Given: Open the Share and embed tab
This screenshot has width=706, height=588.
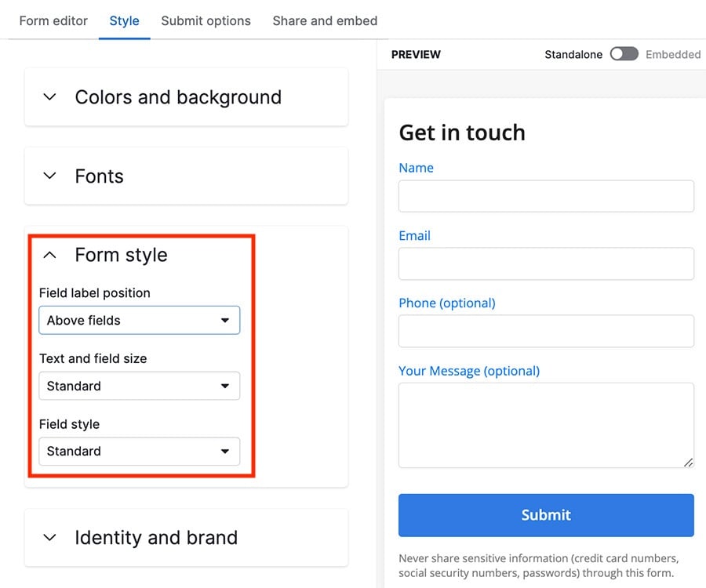Looking at the screenshot, I should coord(324,21).
